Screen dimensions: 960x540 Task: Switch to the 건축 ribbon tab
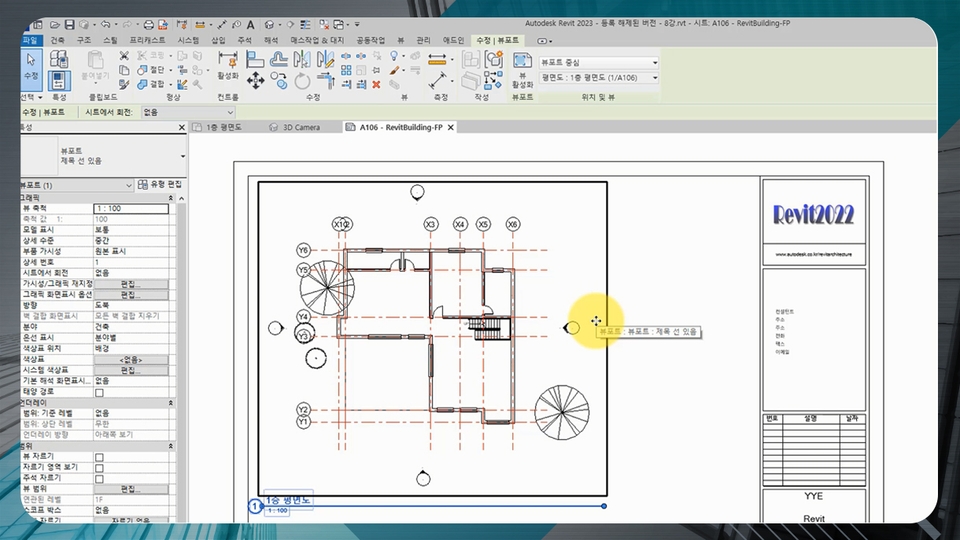pyautogui.click(x=58, y=40)
